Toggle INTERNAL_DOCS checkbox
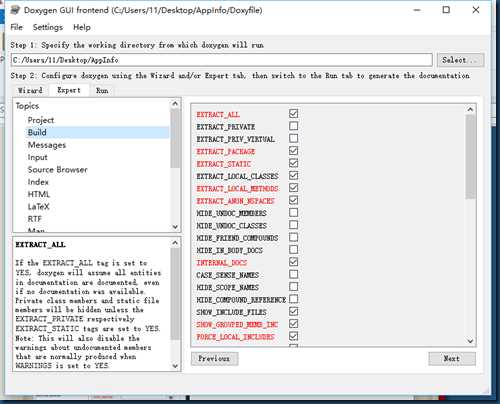The height and width of the screenshot is (404, 500). pyautogui.click(x=293, y=262)
